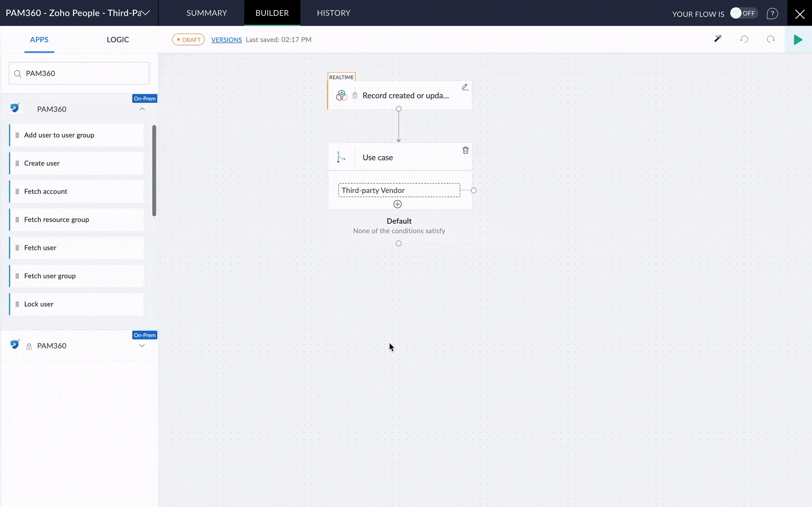
Task: Toggle the flow ON/OFF switch
Action: pos(744,13)
